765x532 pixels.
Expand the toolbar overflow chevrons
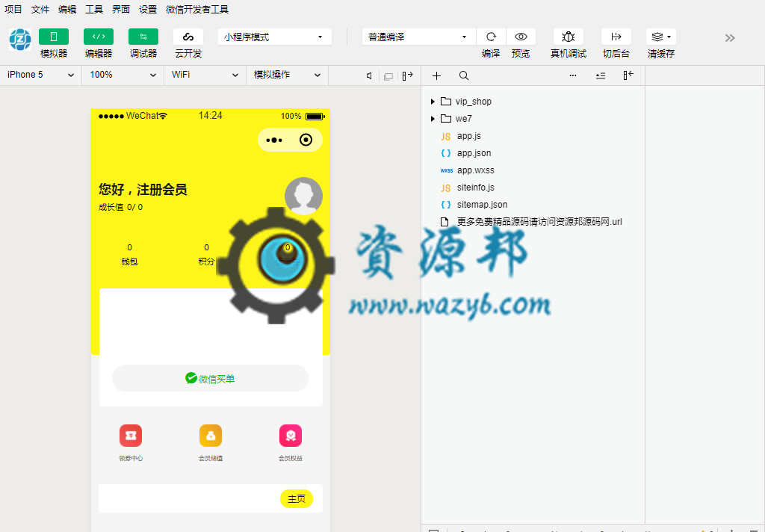point(730,38)
